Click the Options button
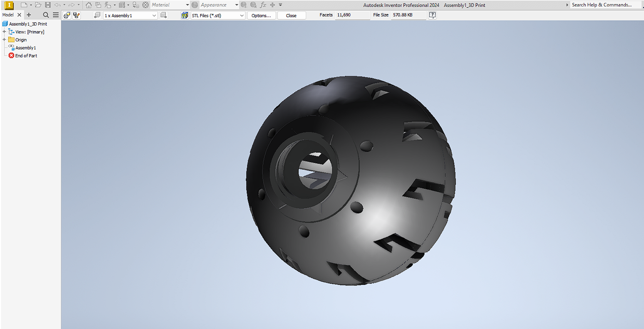 tap(261, 15)
